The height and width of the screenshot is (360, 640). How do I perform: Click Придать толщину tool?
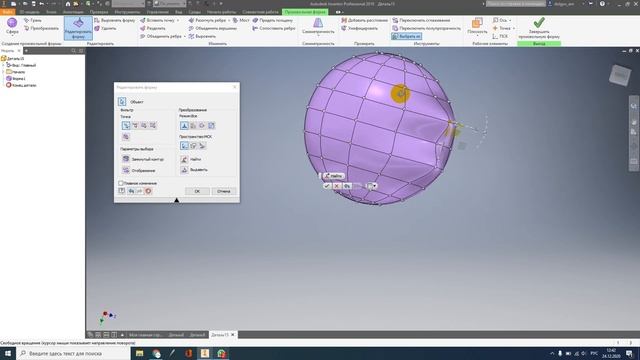click(272, 20)
